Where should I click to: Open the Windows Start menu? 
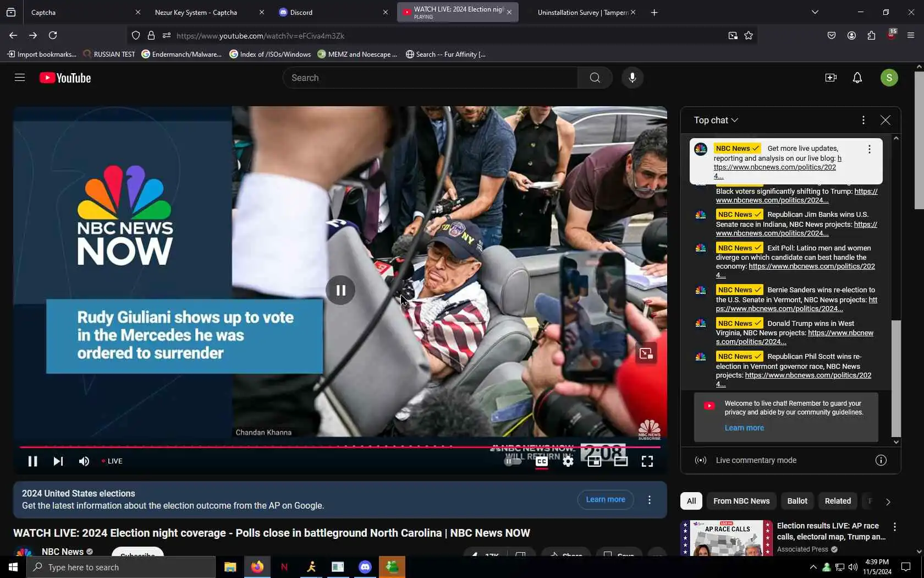point(13,567)
